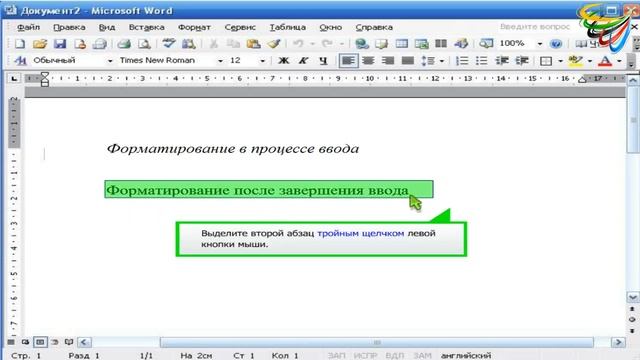Align text to the left
The width and height of the screenshot is (640, 360).
pos(348,61)
